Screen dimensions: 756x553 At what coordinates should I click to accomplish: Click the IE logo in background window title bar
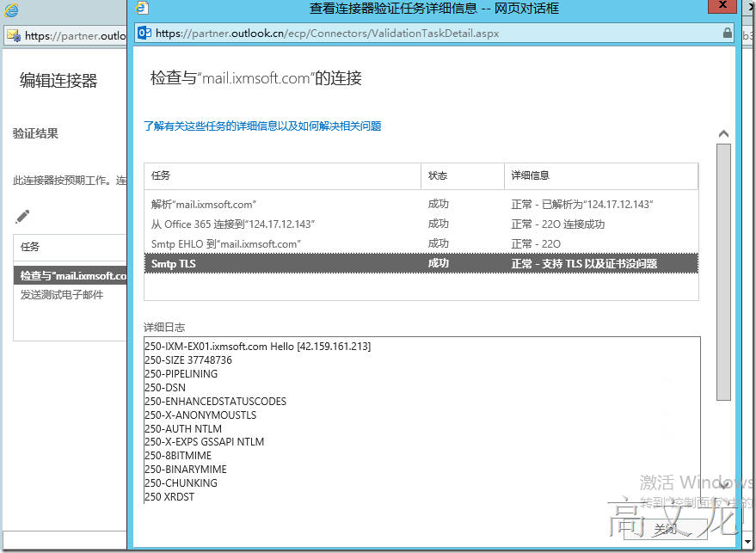pos(11,10)
